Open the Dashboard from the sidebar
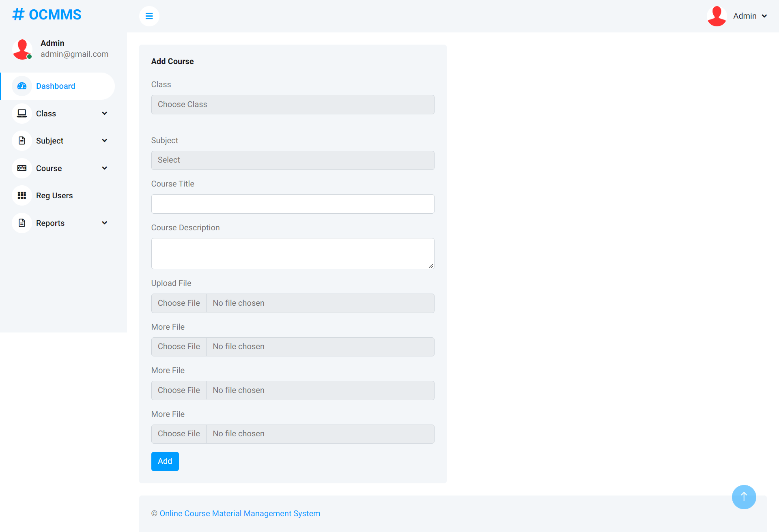 56,86
